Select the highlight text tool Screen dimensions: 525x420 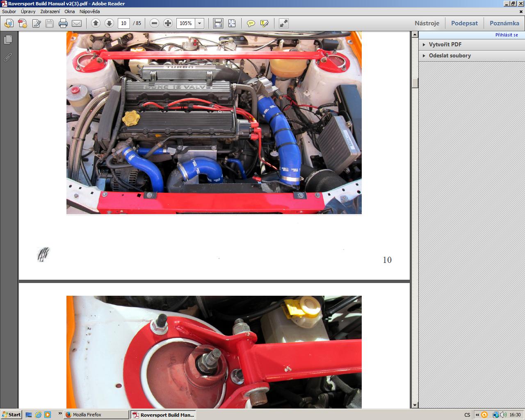click(x=265, y=23)
